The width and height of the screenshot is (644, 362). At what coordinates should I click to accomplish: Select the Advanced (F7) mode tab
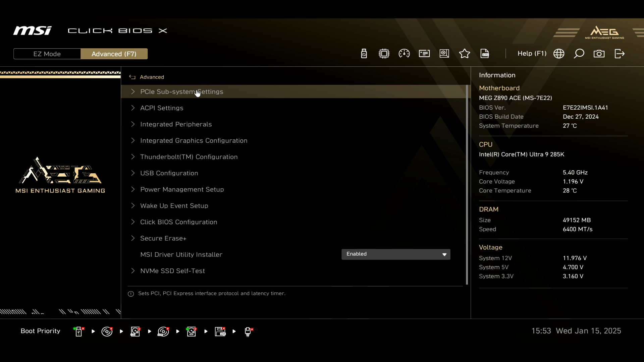pos(114,54)
